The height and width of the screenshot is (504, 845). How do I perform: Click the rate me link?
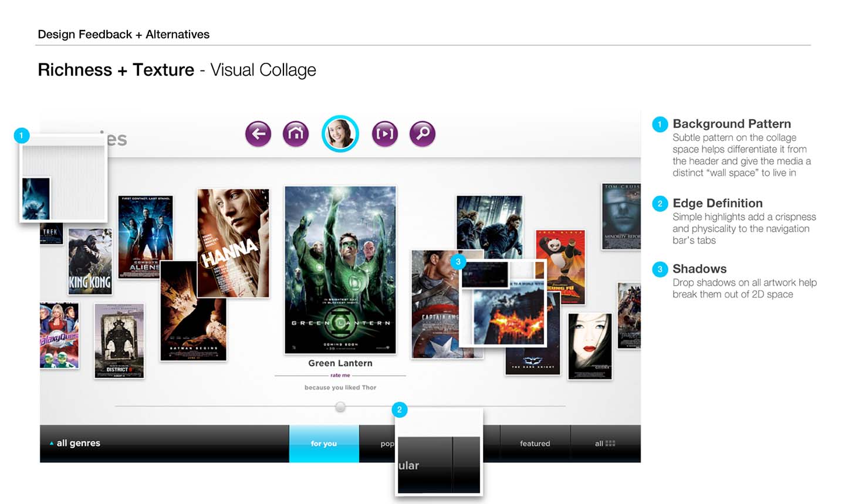point(340,376)
